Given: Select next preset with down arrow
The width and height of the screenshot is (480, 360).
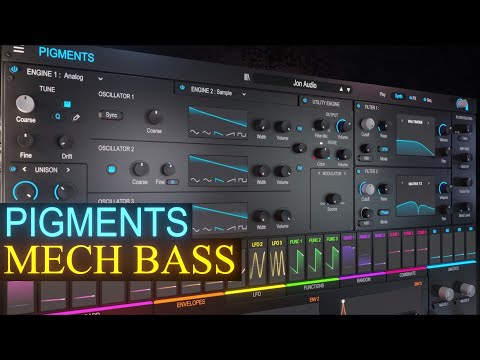Looking at the screenshot, I should coord(348,90).
